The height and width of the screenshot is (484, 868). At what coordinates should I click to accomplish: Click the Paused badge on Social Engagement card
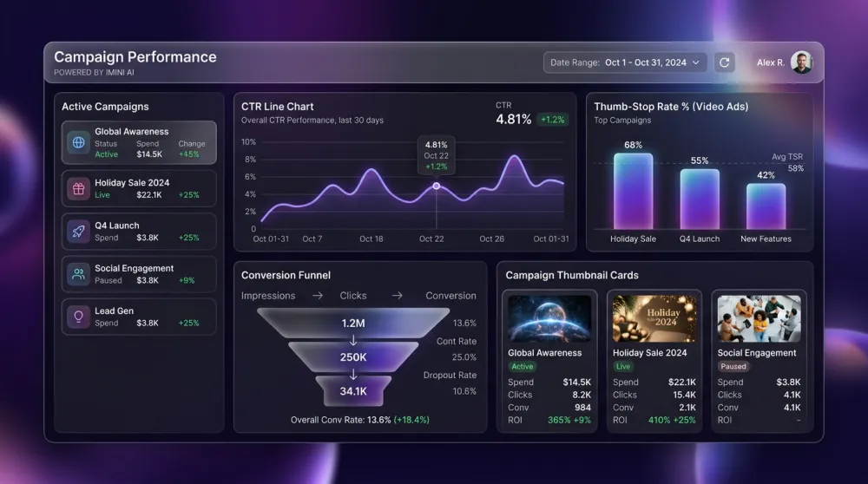point(733,366)
